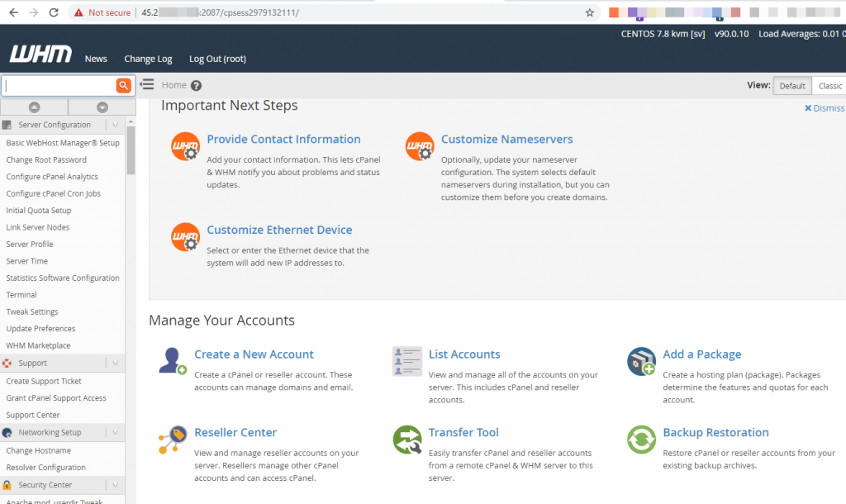
Task: Click the Not secure warning in address bar
Action: [x=102, y=12]
